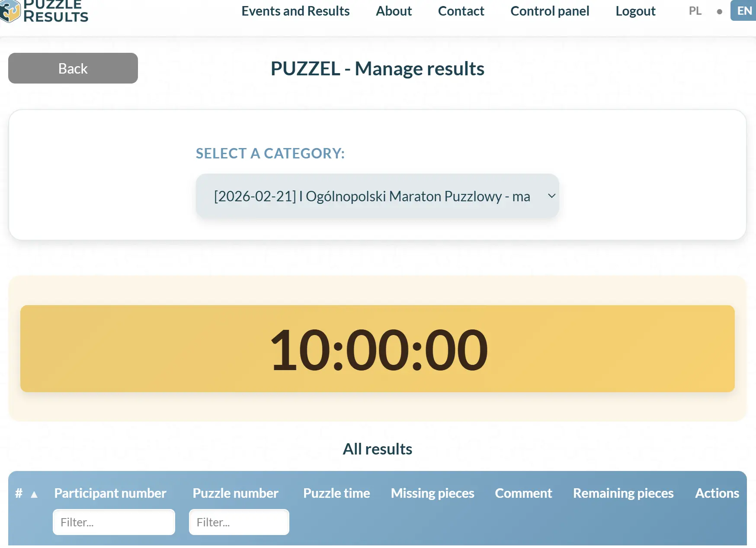This screenshot has height=548, width=756.
Task: Sort results by the # column
Action: [x=18, y=493]
